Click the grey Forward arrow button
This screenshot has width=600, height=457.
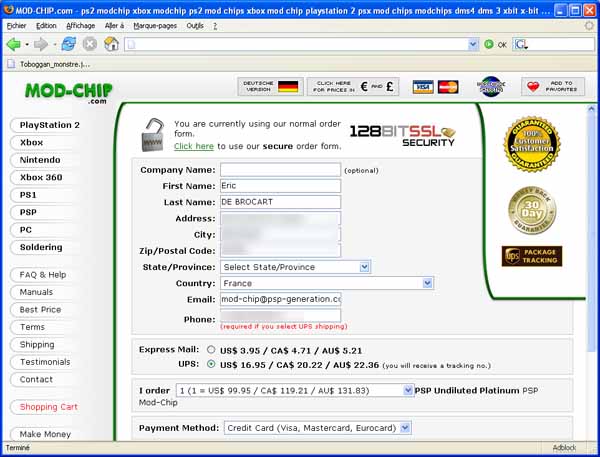[41, 44]
